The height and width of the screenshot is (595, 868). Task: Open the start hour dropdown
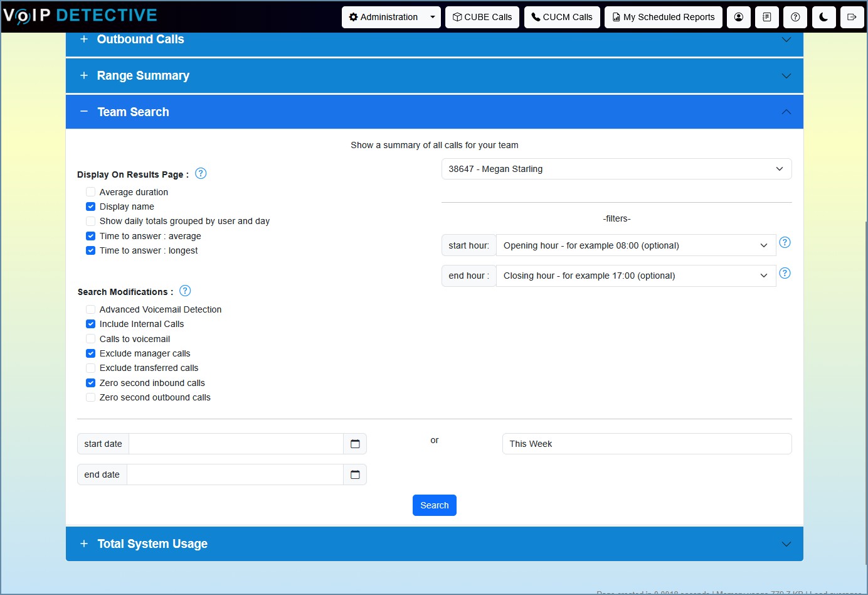coord(636,245)
